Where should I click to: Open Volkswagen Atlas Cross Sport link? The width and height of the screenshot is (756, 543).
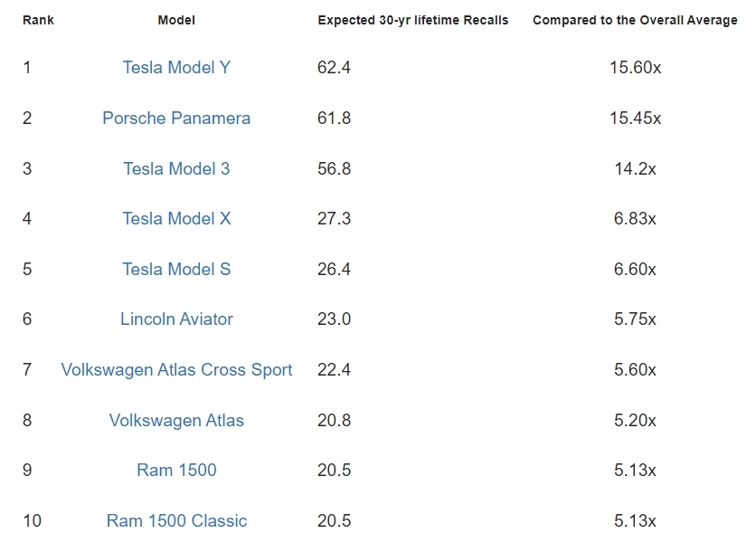click(176, 370)
